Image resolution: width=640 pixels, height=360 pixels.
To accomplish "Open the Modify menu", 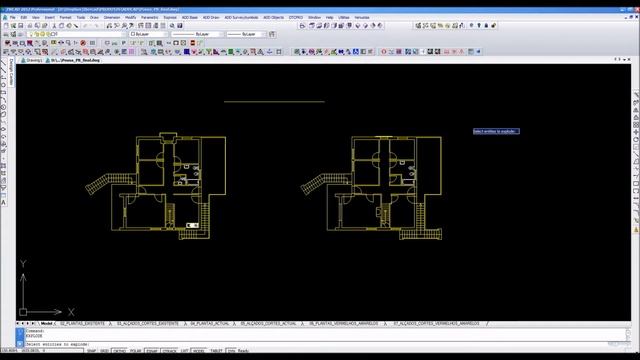I will 131,18.
